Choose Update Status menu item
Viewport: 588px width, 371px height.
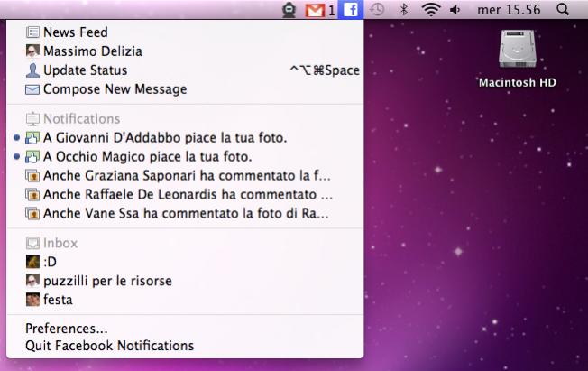point(185,70)
